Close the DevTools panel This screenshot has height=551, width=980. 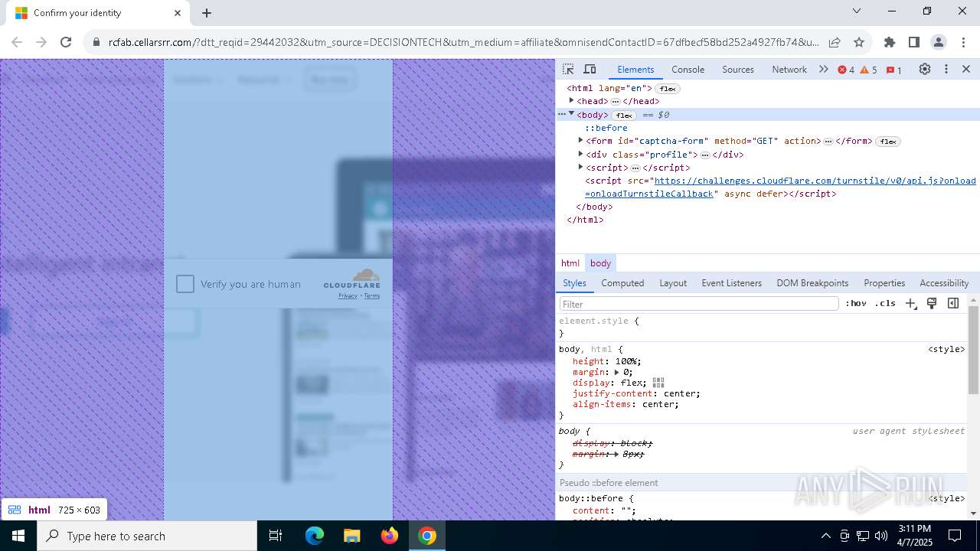tap(966, 69)
